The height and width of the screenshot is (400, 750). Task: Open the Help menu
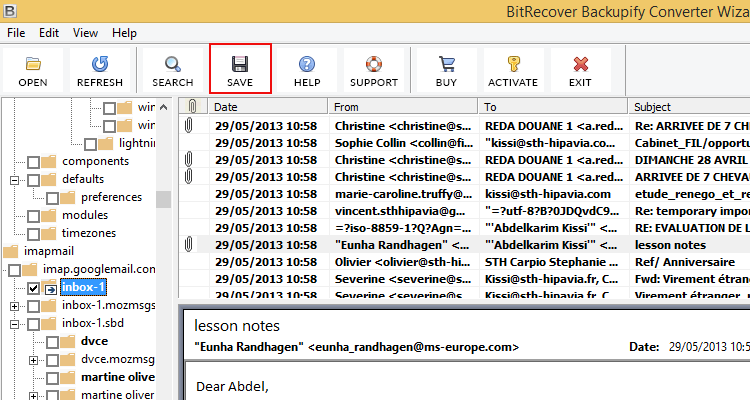tap(124, 33)
